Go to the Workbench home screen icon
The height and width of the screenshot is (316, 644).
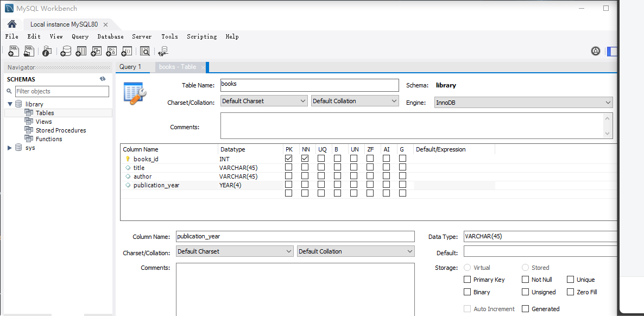[12, 24]
